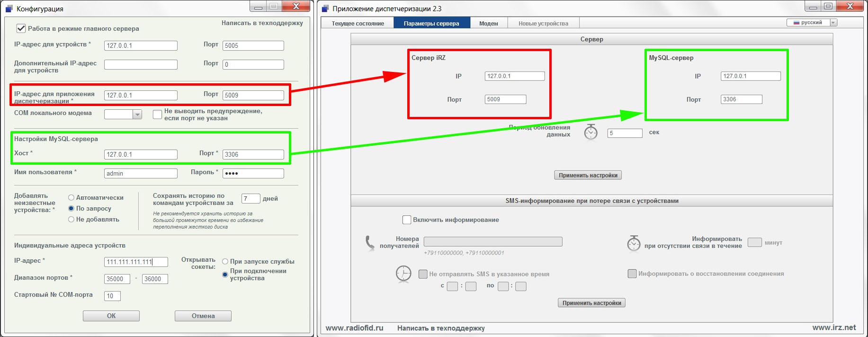Choose При запуске службы radio option
This screenshot has width=868, height=337.
coord(225,262)
